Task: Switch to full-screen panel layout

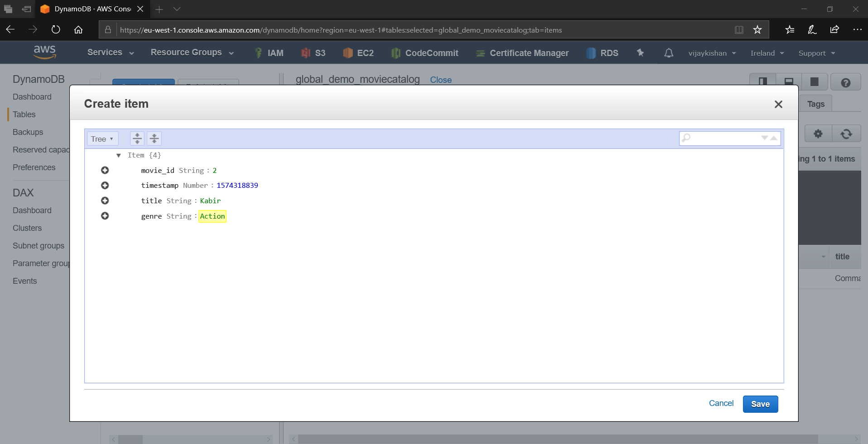Action: [x=815, y=82]
